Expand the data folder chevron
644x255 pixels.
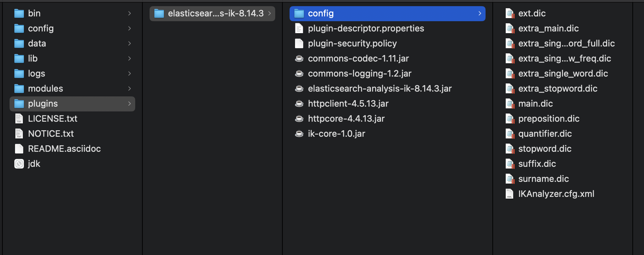[129, 43]
